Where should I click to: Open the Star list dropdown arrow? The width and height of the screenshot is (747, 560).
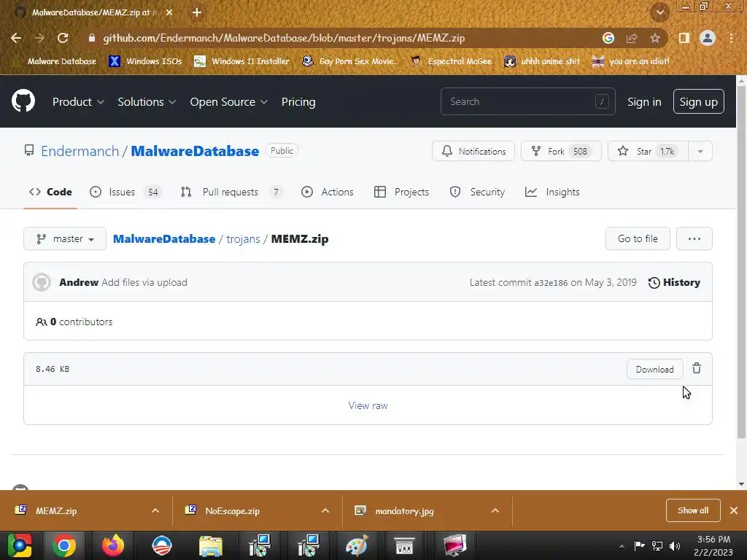pyautogui.click(x=700, y=152)
